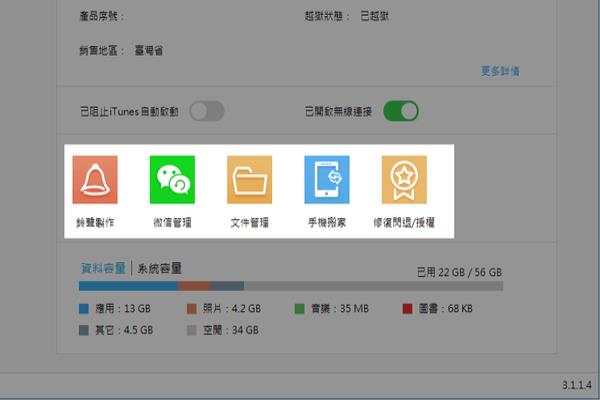Click the version number 3.1.1.4
This screenshot has height=400, width=600.
577,385
